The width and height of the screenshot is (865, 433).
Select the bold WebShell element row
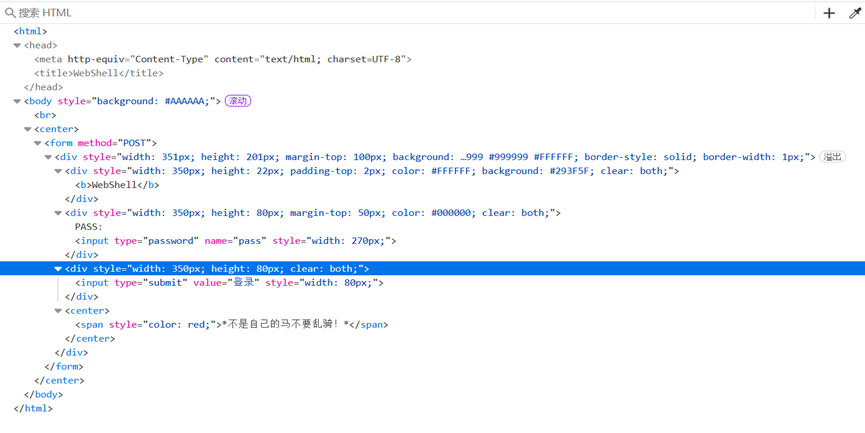(x=432, y=185)
